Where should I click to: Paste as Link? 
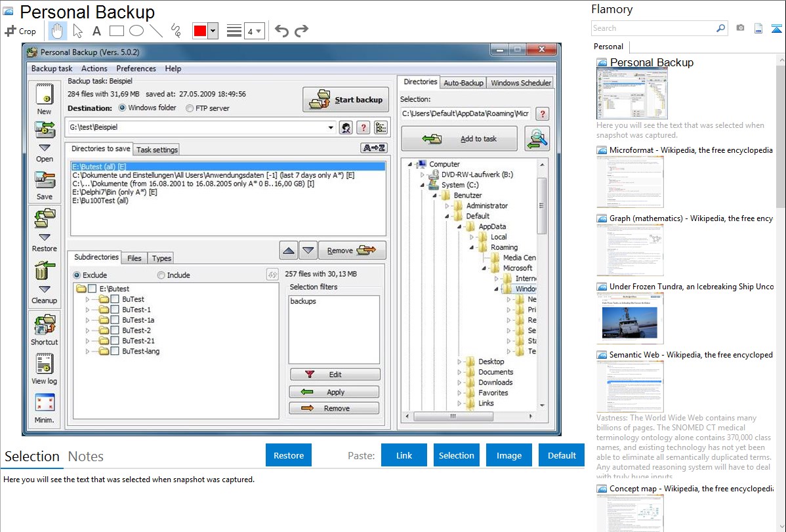click(x=404, y=455)
